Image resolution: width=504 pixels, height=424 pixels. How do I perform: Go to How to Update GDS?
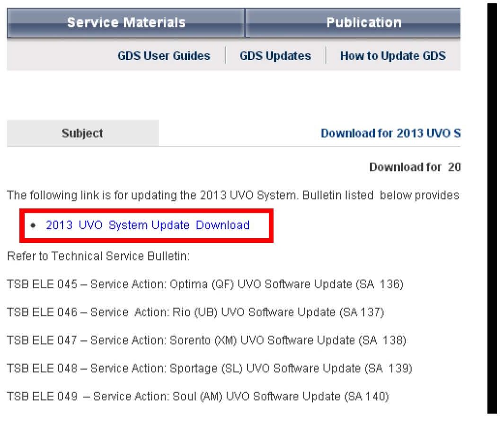(x=392, y=56)
